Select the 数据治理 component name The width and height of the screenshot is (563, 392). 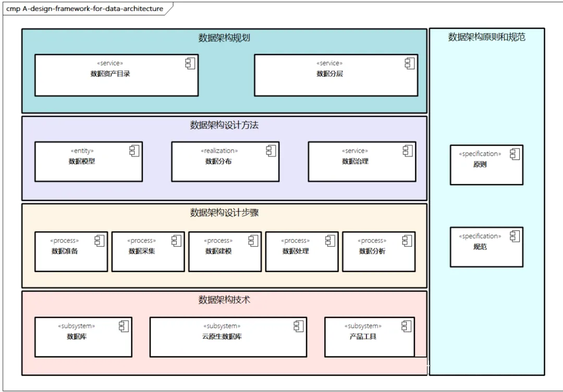point(355,162)
